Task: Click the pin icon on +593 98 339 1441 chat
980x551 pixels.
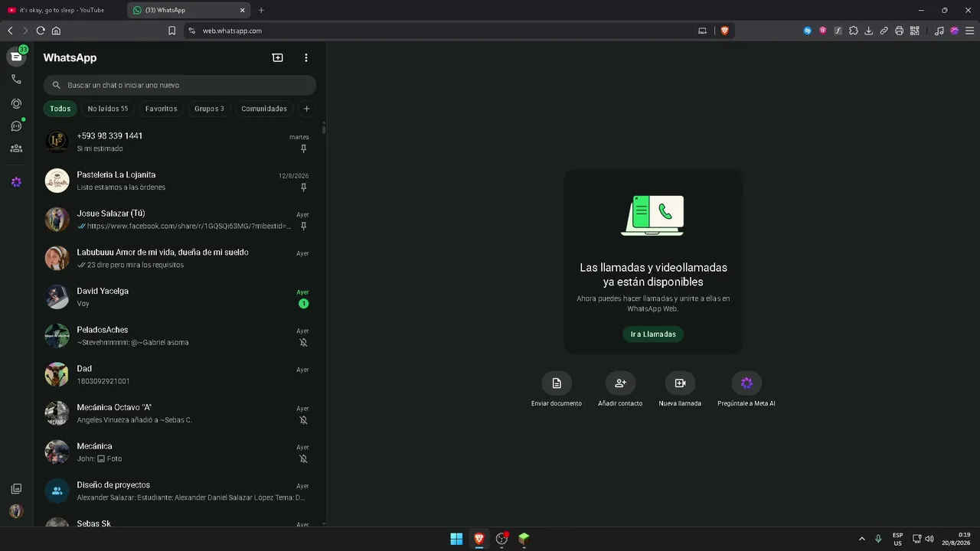Action: [303, 149]
